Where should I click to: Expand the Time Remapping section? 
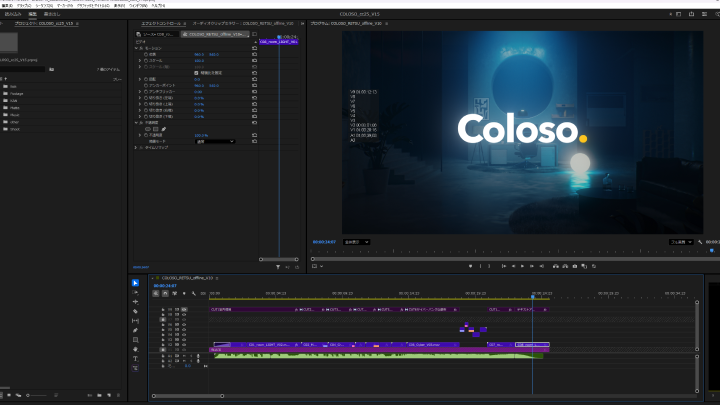(x=137, y=147)
